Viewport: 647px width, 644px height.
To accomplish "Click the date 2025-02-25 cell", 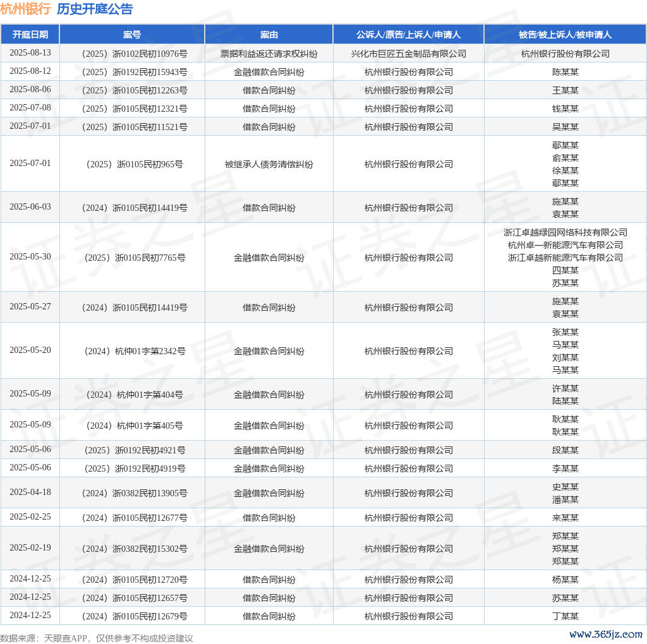I will (30, 516).
